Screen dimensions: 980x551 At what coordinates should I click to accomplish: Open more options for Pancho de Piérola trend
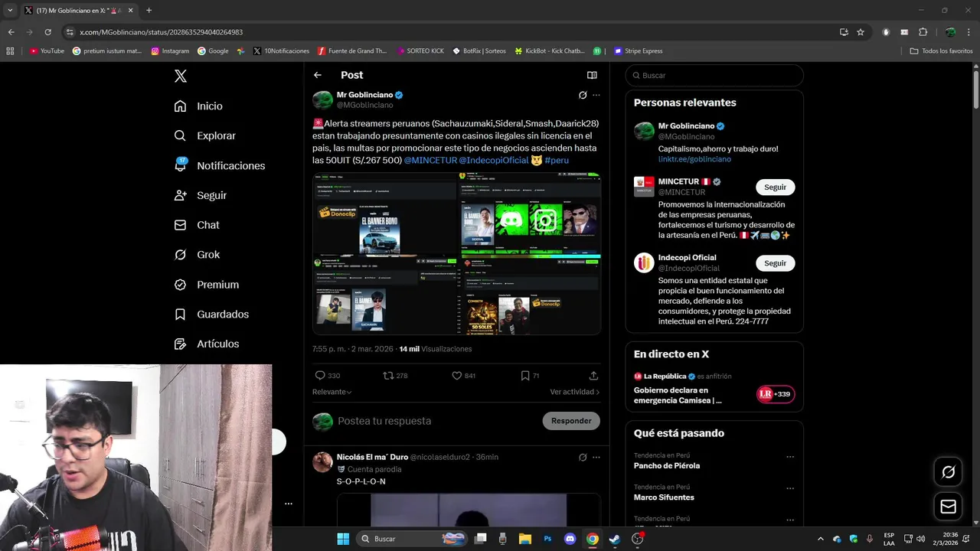pyautogui.click(x=790, y=457)
